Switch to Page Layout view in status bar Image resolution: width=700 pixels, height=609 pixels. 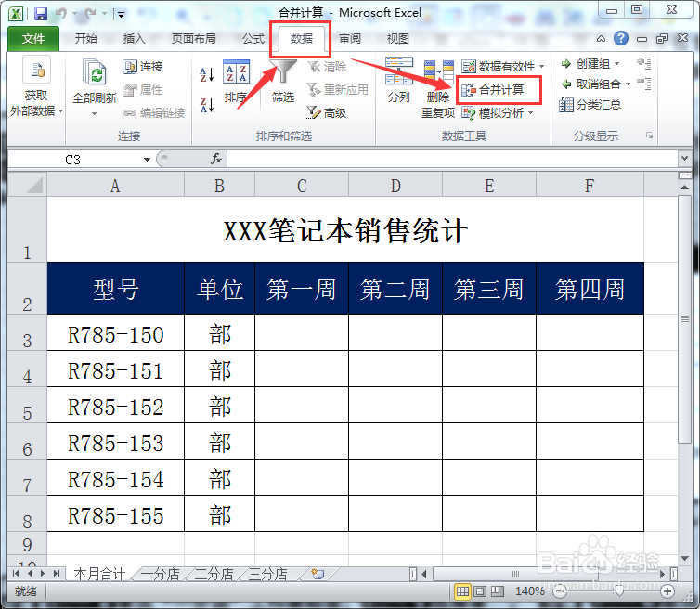pyautogui.click(x=480, y=591)
